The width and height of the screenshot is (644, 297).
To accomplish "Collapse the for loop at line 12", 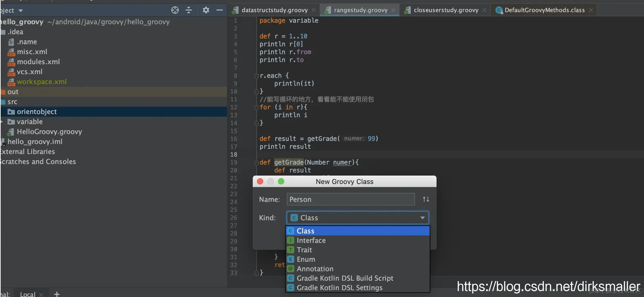I will pyautogui.click(x=257, y=107).
